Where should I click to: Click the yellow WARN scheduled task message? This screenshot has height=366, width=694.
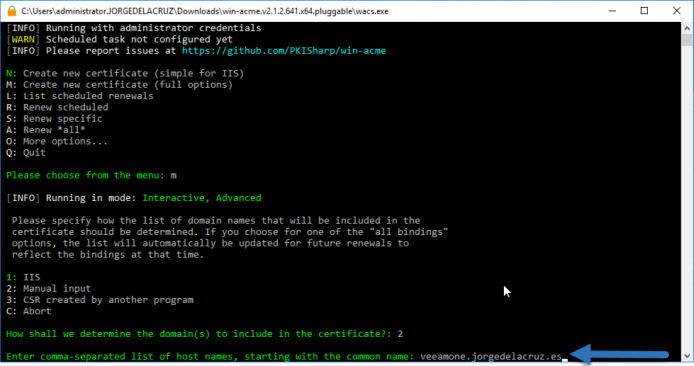(120, 39)
